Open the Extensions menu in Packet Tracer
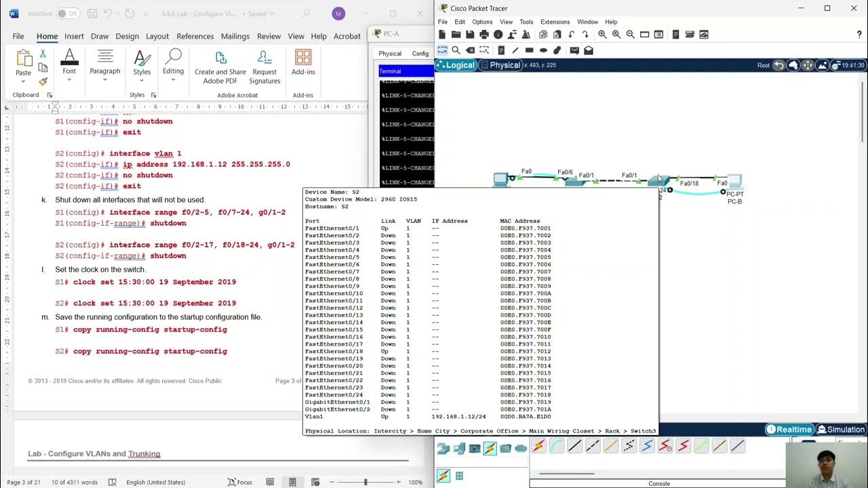Image resolution: width=868 pixels, height=488 pixels. 555,22
